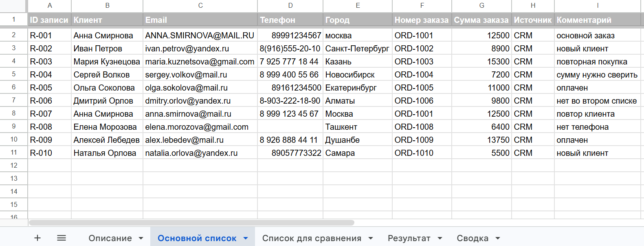Select comment 'нет телефона'

598,127
